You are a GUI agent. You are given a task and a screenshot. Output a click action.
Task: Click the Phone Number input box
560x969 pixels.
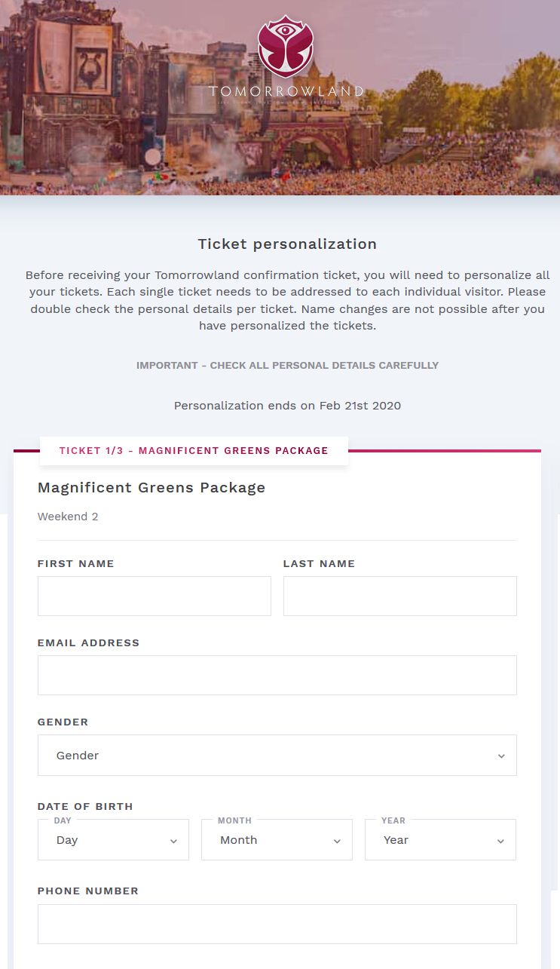(277, 923)
